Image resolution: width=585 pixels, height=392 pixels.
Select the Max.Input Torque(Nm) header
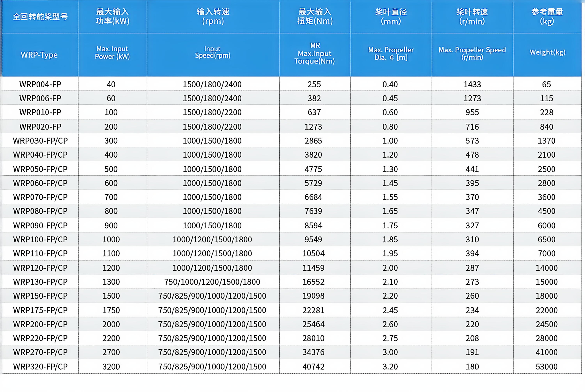point(314,53)
